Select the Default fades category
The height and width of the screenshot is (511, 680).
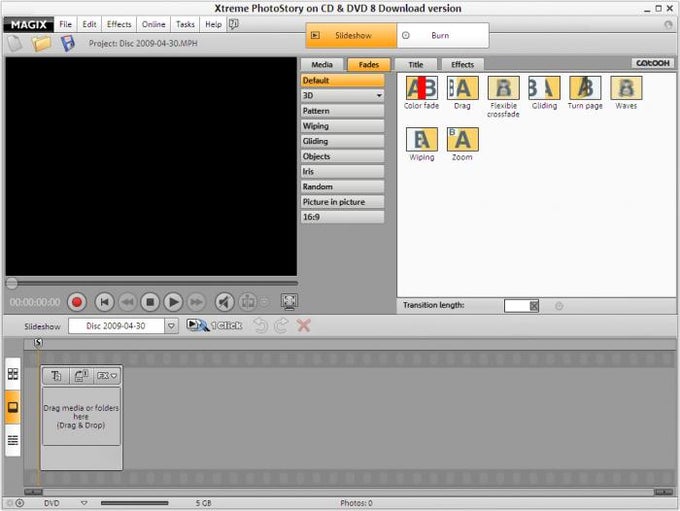tap(342, 80)
